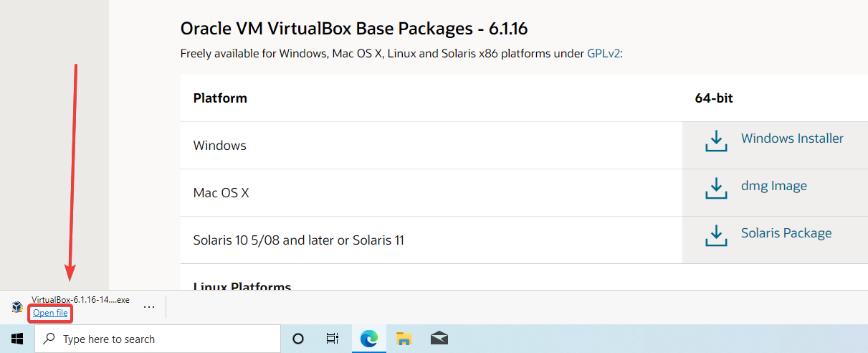Click the Oracle VM VirtualBox Base Packages heading
This screenshot has width=868, height=353.
354,29
